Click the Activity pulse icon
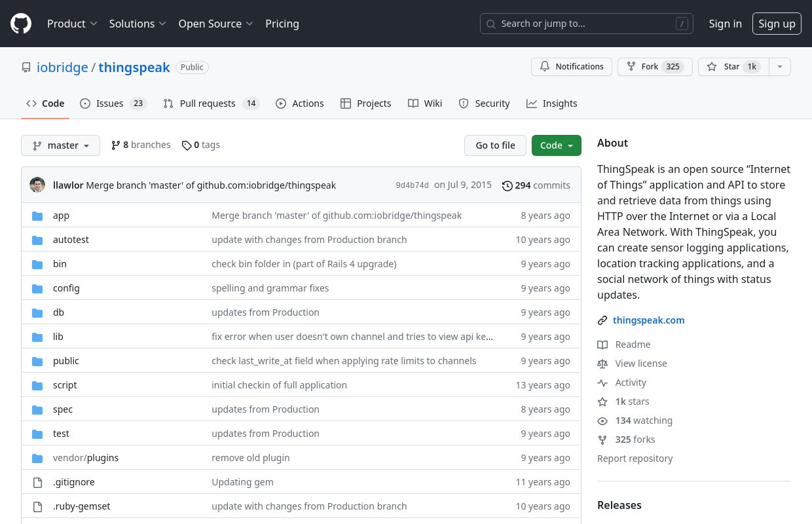 (x=602, y=383)
